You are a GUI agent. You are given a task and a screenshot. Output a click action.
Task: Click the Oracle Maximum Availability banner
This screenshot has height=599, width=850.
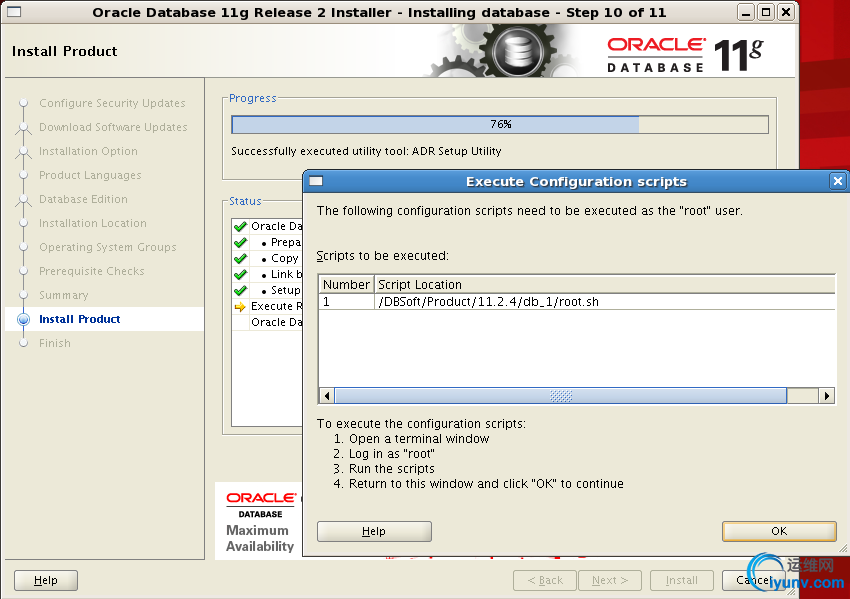pos(260,521)
